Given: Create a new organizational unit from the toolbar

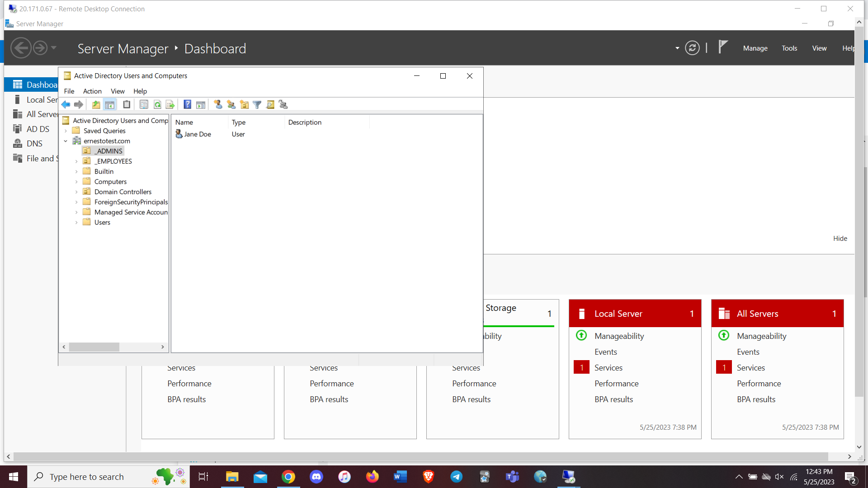Looking at the screenshot, I should (244, 104).
